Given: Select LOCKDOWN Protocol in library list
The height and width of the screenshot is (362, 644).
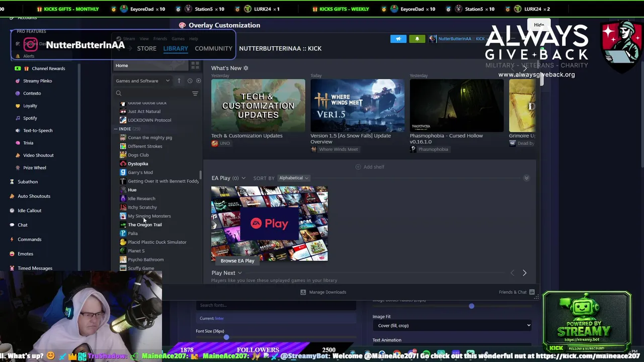Looking at the screenshot, I should (x=149, y=120).
